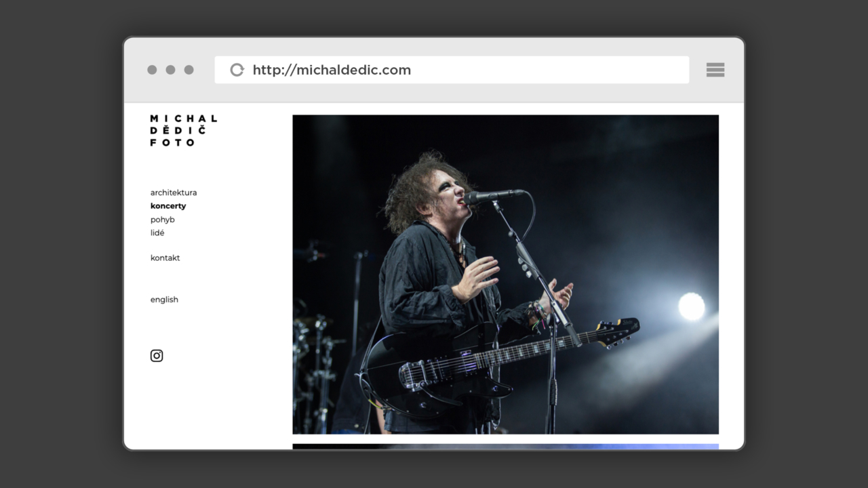The height and width of the screenshot is (488, 868).
Task: Click the leftmost gray window dot
Action: [x=152, y=70]
